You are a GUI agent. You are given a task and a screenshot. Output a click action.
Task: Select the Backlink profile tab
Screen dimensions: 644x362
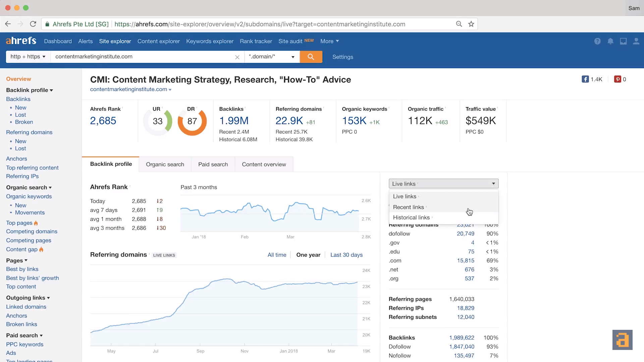pyautogui.click(x=111, y=164)
